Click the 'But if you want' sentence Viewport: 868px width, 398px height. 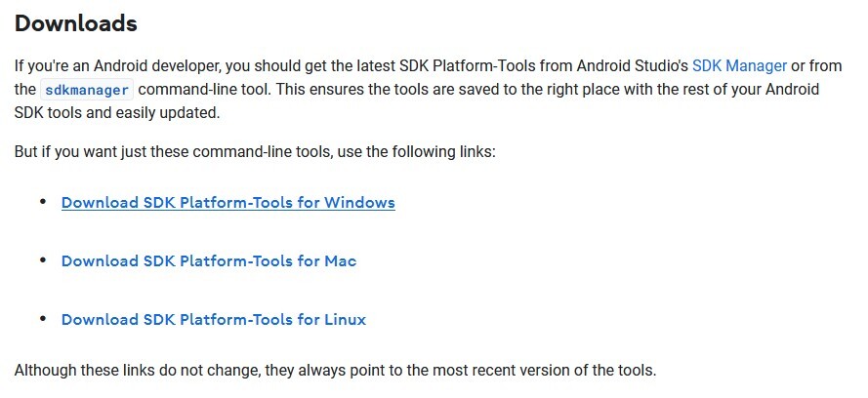pos(255,151)
